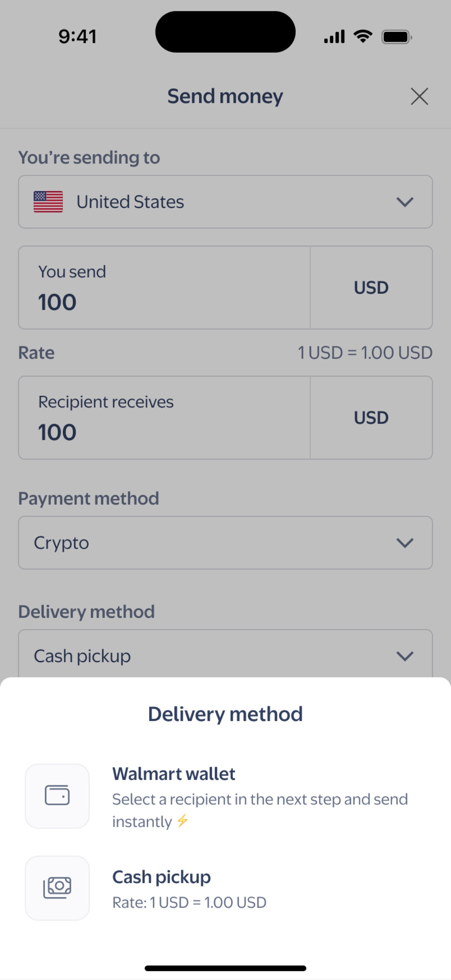Tap the home indicator bar
The width and height of the screenshot is (451, 980).
[x=225, y=968]
